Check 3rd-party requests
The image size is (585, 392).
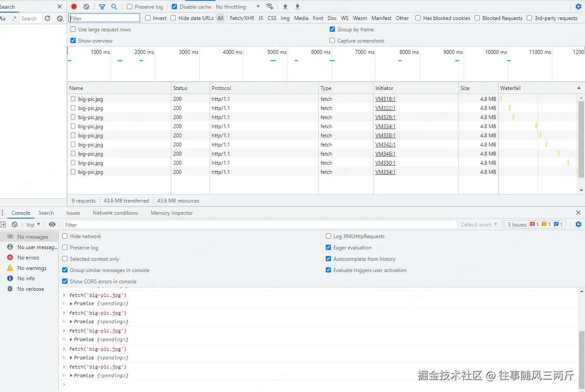(529, 18)
